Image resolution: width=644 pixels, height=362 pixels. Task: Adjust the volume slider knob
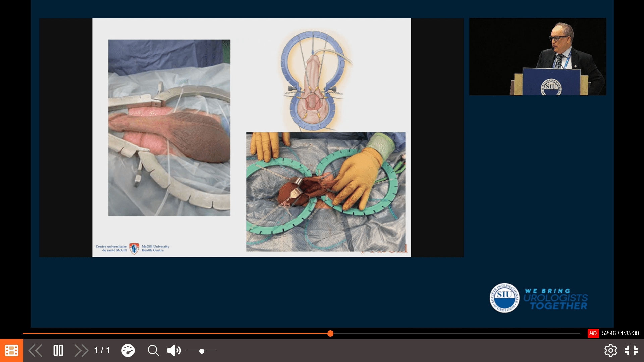(x=202, y=351)
